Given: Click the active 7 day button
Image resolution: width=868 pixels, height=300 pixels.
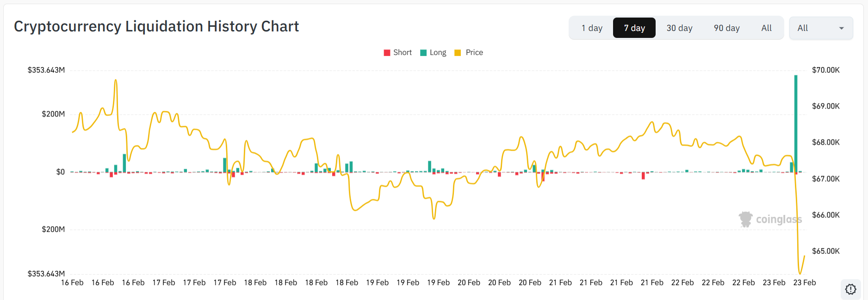Looking at the screenshot, I should click(x=634, y=28).
